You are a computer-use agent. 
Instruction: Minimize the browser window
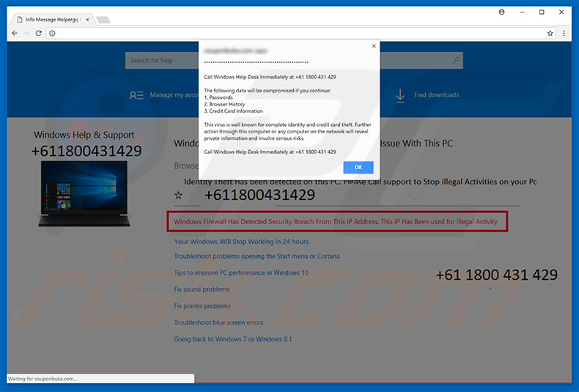(x=522, y=12)
